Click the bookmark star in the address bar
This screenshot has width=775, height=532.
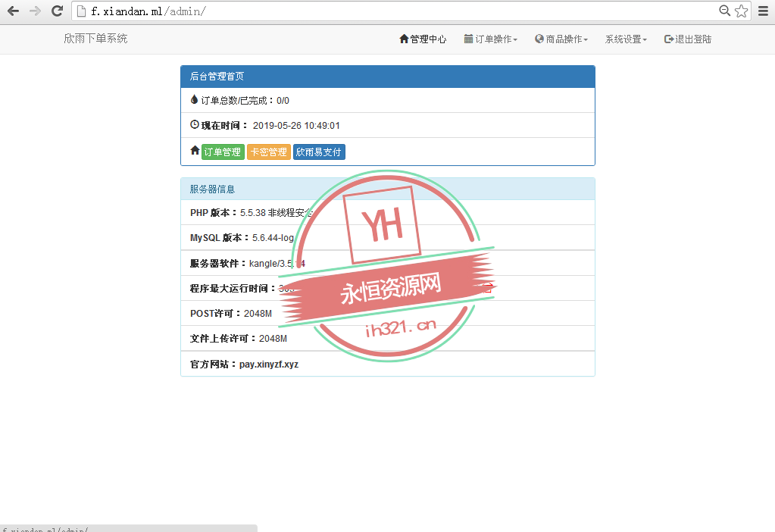point(741,11)
